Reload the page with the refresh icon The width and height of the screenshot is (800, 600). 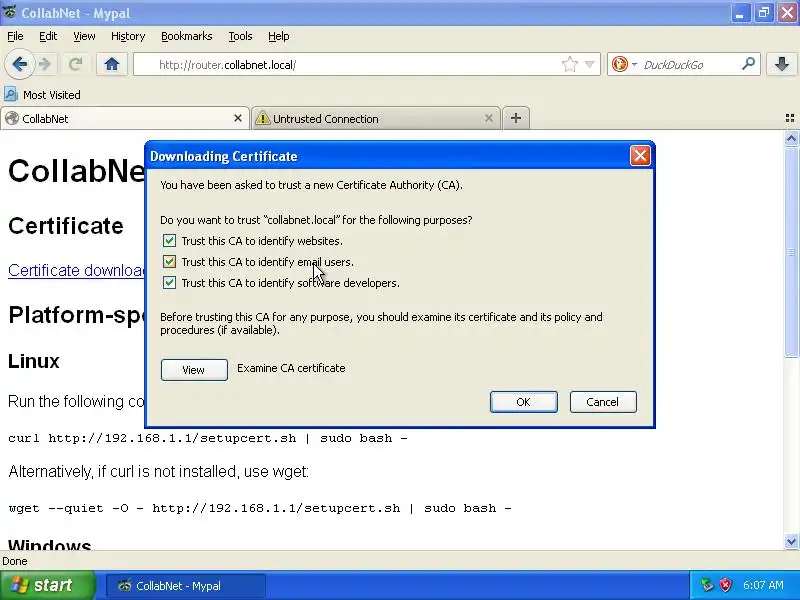75,64
